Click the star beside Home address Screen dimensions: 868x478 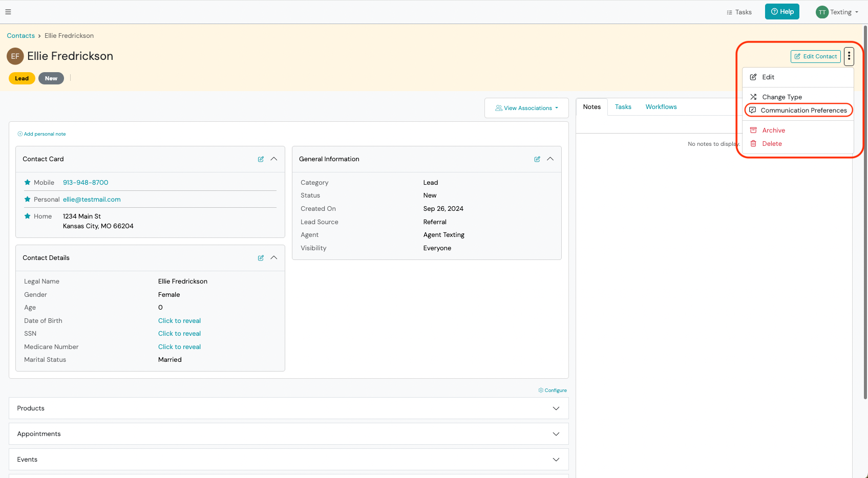coord(28,216)
